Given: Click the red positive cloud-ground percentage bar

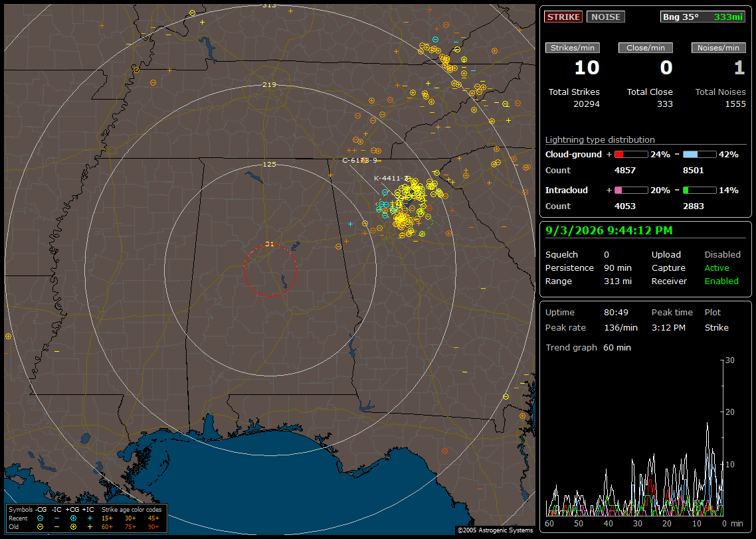Looking at the screenshot, I should coord(631,155).
